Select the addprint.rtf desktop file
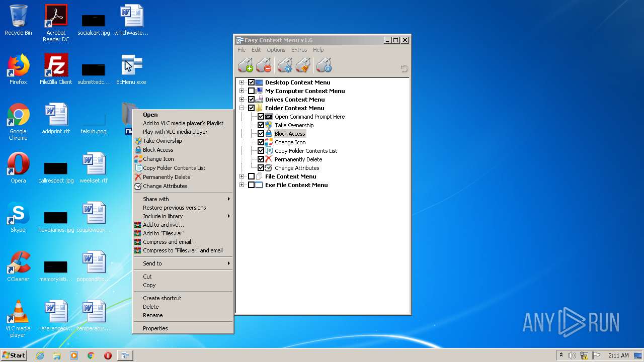644x362 pixels. 56,119
